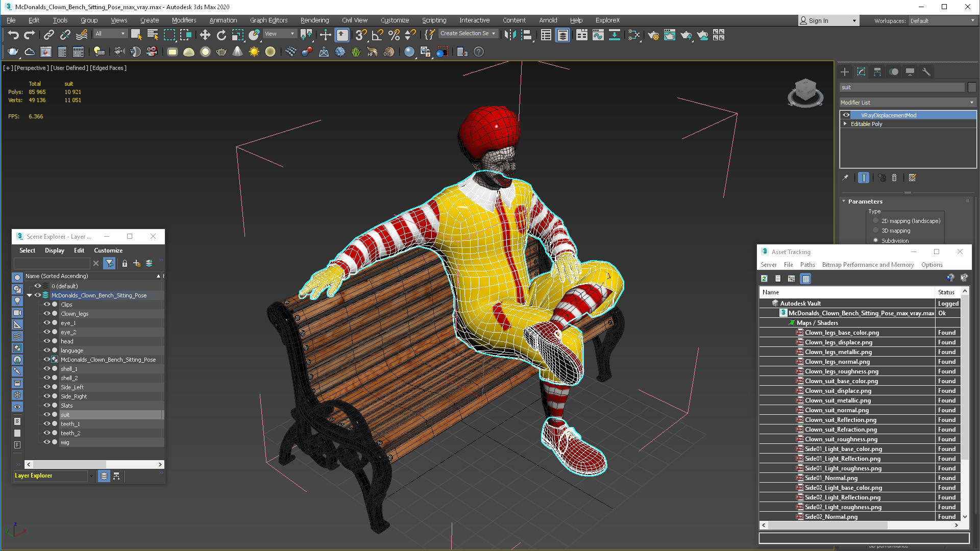Viewport: 980px width, 551px height.
Task: Click the Pin Stack icon
Action: coord(845,178)
